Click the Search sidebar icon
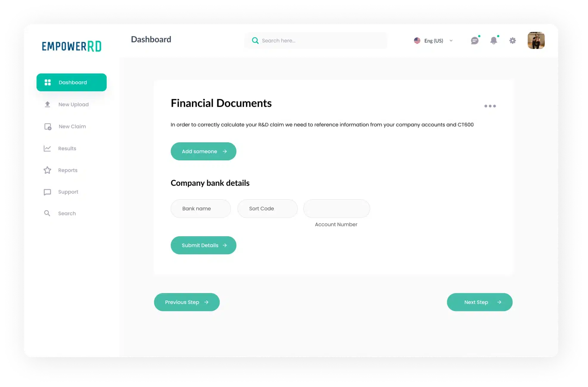This screenshot has height=387, width=588. [47, 213]
